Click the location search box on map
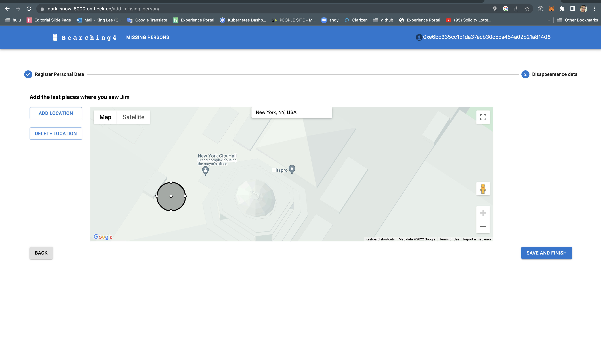Viewport: 601px width, 364px height. pyautogui.click(x=291, y=112)
